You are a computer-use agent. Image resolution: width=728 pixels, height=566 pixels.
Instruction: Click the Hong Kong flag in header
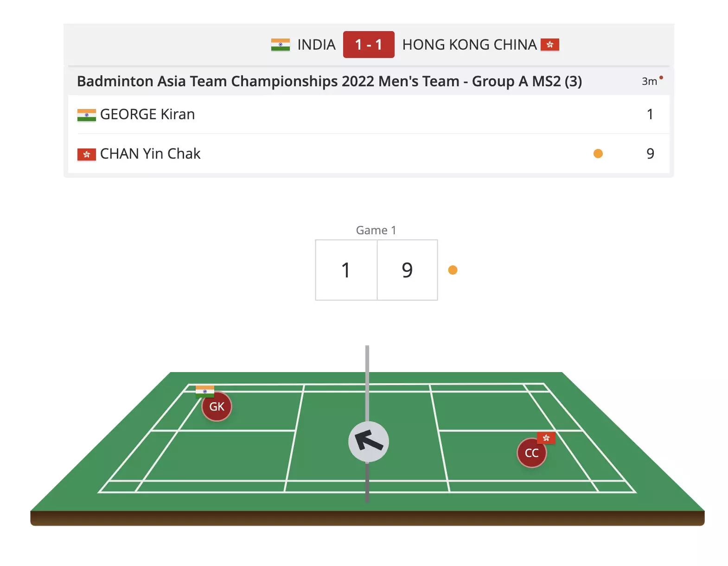tap(550, 45)
